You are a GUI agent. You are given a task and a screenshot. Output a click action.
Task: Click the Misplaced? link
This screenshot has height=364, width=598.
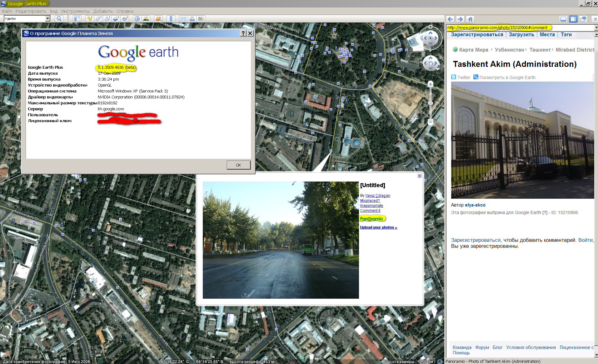[370, 201]
